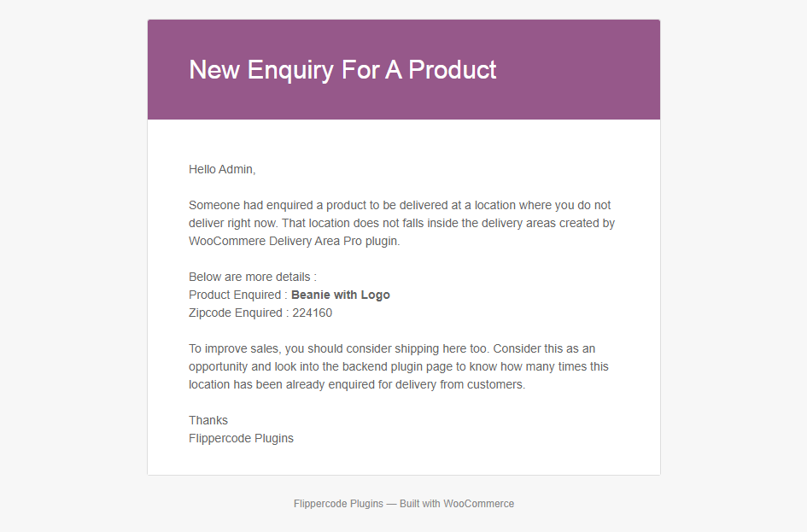Click the footer 'Flippercode Plugins — Built with WooCommerce'
This screenshot has width=807, height=532.
tap(403, 504)
